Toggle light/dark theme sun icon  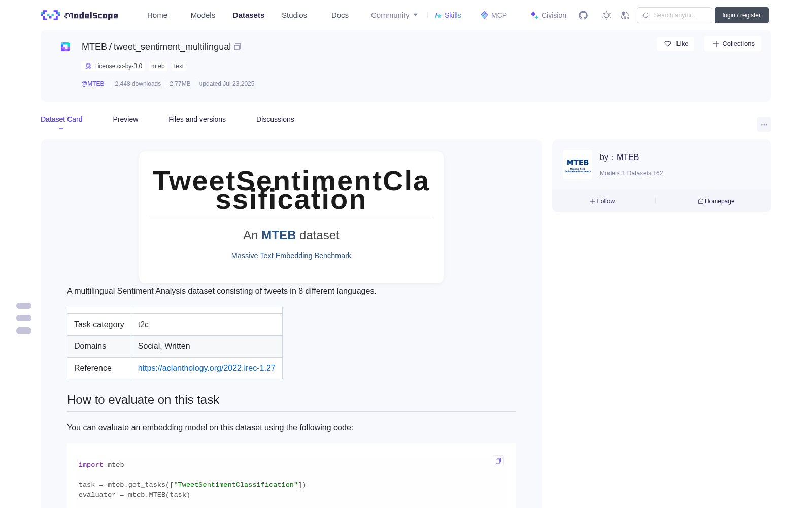point(606,15)
